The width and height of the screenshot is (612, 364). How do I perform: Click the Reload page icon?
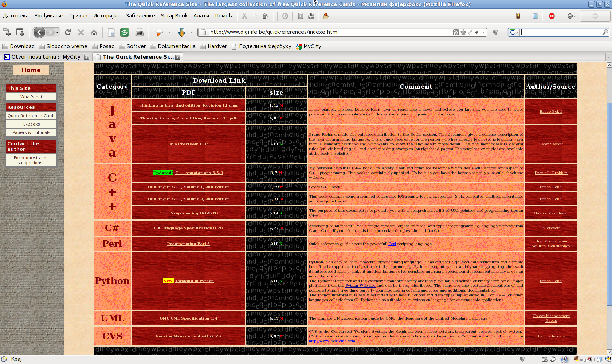click(68, 32)
